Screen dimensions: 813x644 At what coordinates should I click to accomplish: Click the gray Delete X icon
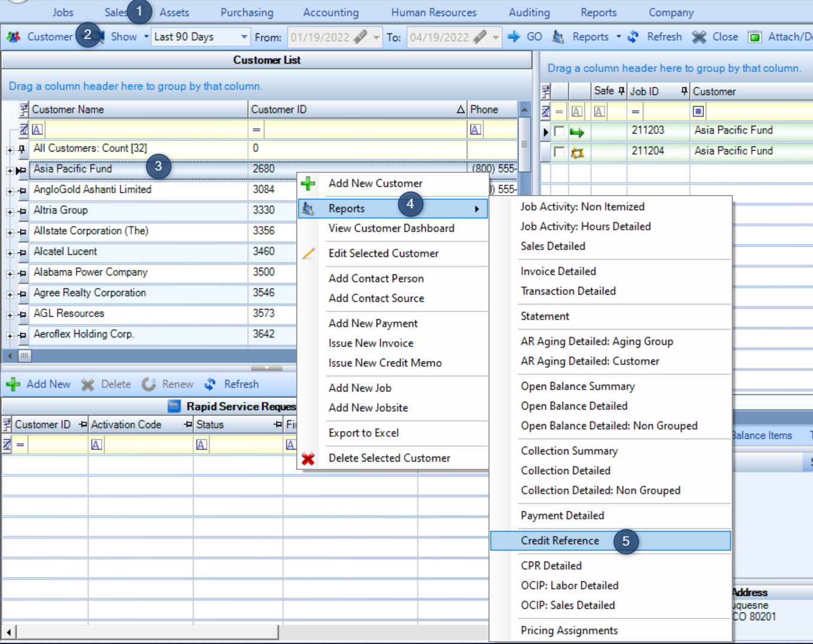[x=88, y=384]
